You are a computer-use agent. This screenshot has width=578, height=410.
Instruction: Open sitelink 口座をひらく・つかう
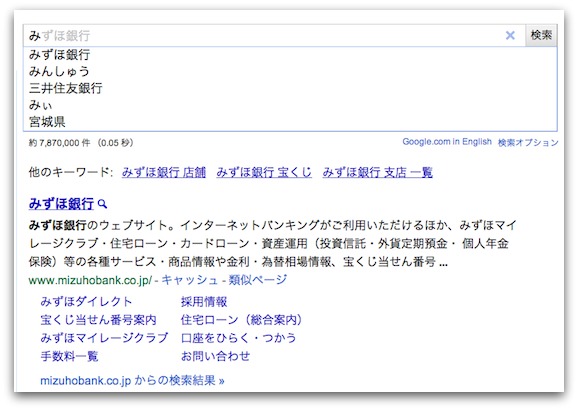[x=238, y=338]
